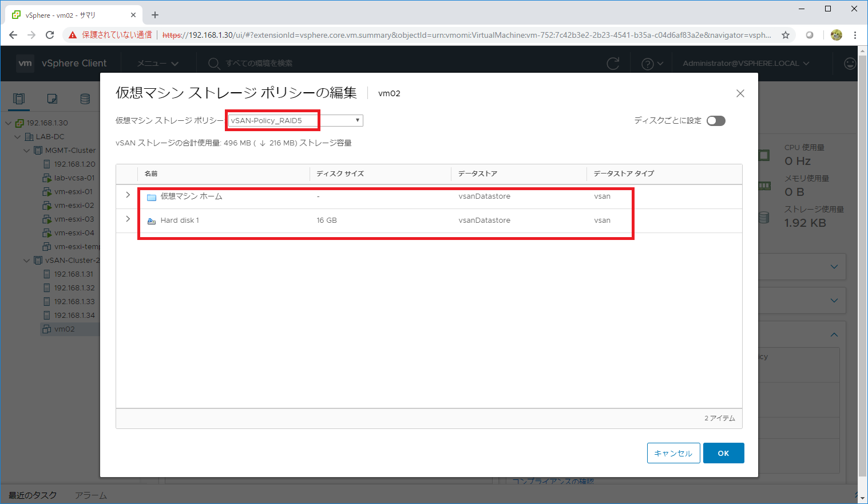Viewport: 868px width, 504px height.
Task: Click the refresh icon in header
Action: click(613, 64)
